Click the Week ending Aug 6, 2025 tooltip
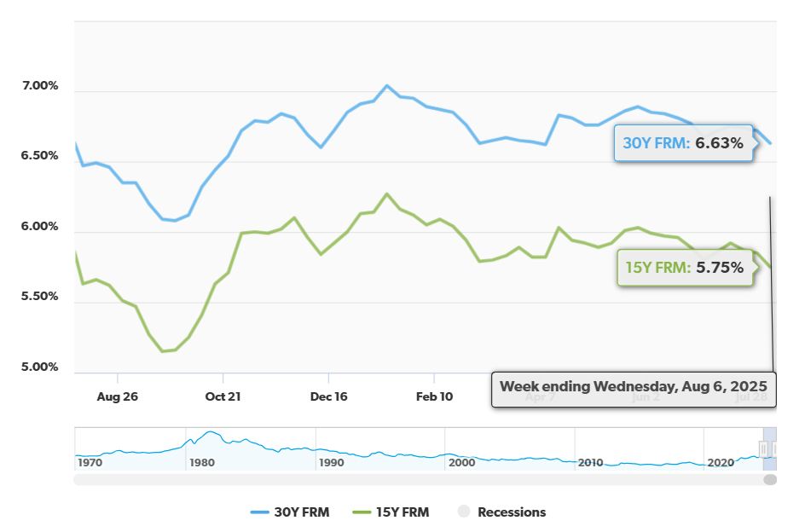This screenshot has height=532, width=805. coord(634,386)
